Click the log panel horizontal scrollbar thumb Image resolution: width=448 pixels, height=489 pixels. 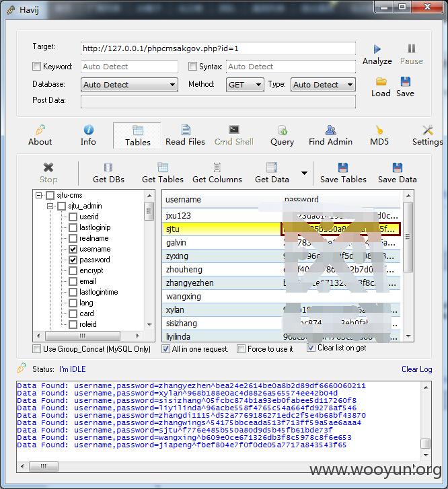(43, 467)
